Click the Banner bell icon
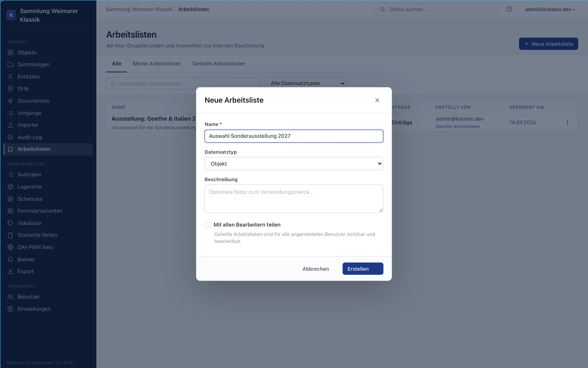 (10, 259)
